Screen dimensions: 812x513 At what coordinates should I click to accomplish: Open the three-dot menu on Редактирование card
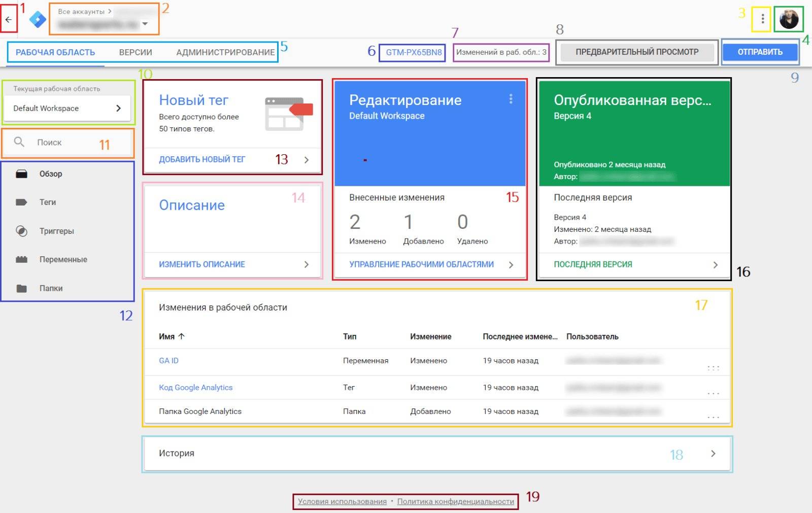[x=511, y=99]
